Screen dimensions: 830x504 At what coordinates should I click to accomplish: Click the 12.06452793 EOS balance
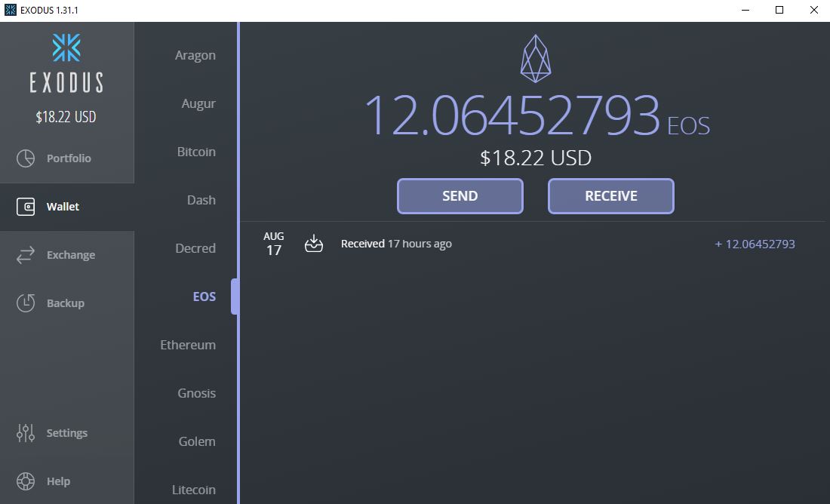click(x=536, y=116)
